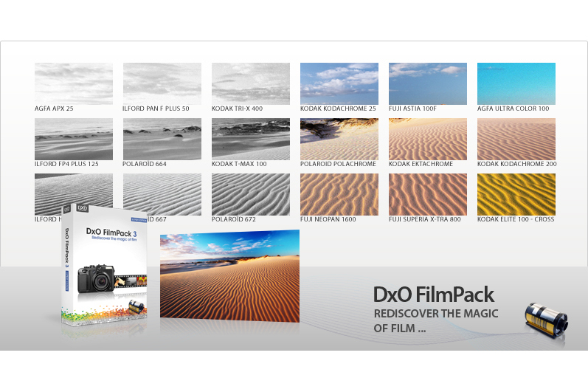Click the 'KODAK TRI-X 400' label
Image resolution: width=588 pixels, height=392 pixels.
(x=237, y=109)
